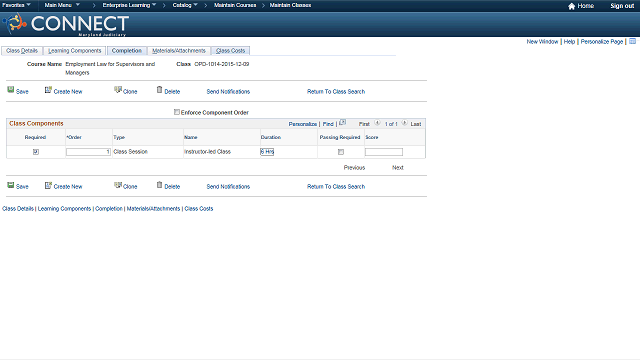Click the Type column header
This screenshot has width=640, height=360.
119,138
